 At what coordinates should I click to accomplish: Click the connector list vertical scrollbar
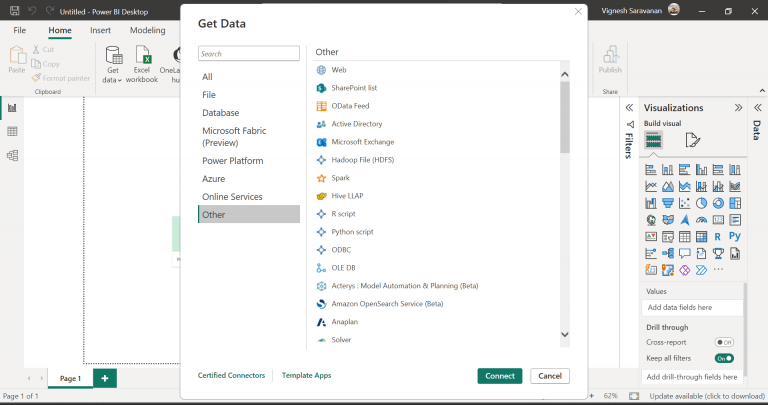tap(564, 120)
